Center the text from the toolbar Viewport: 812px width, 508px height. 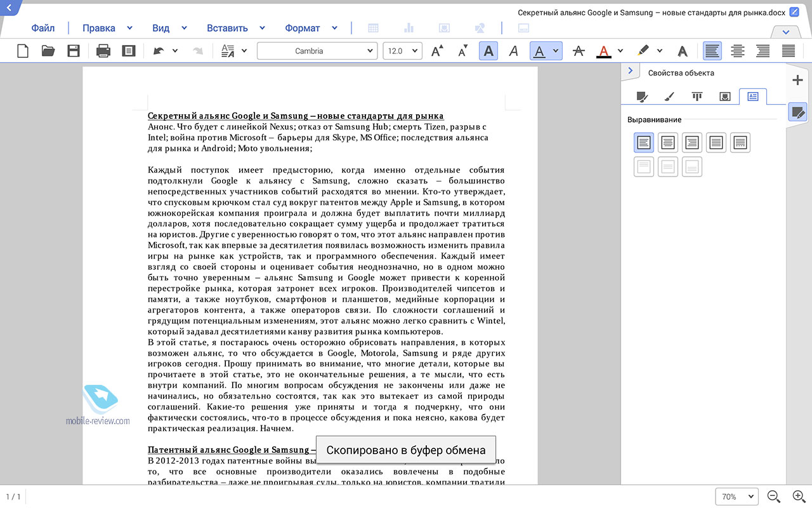coord(737,51)
